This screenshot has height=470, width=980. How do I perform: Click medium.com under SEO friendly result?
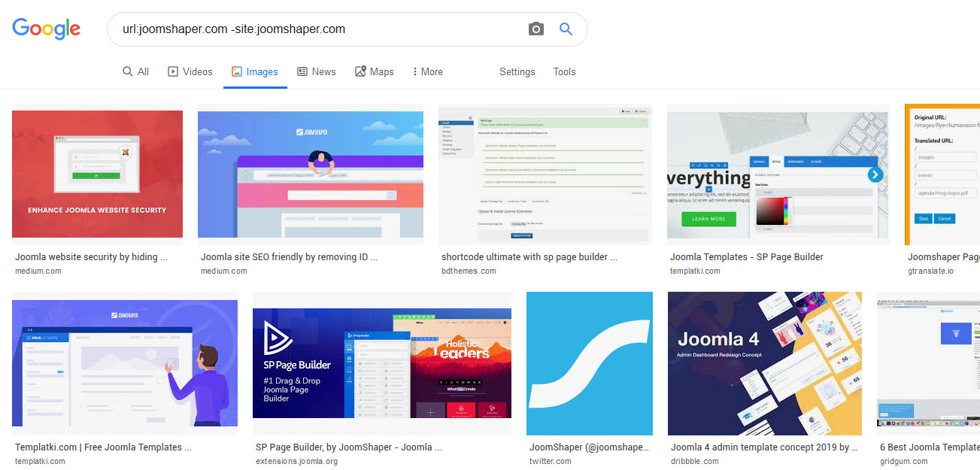pos(224,271)
